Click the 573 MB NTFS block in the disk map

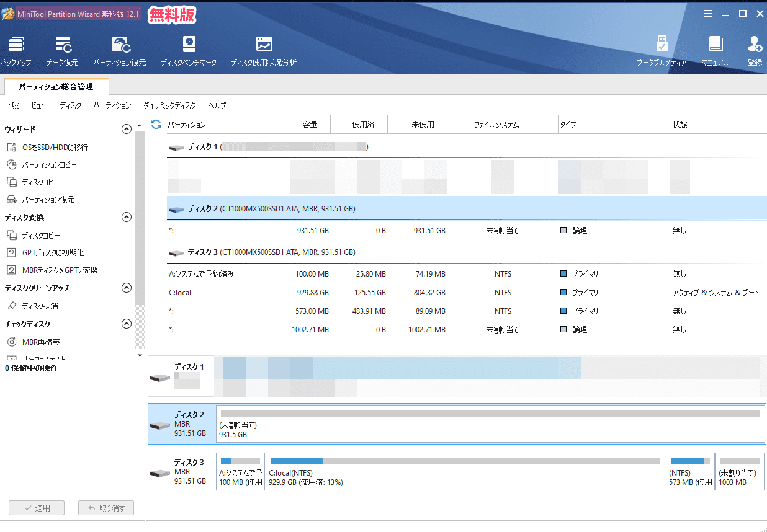[691, 472]
